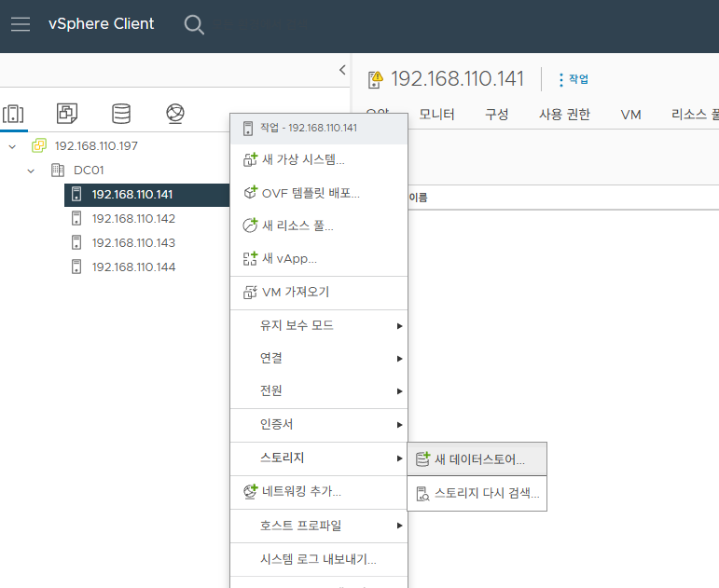Click the 새 vApp icon

point(250,258)
